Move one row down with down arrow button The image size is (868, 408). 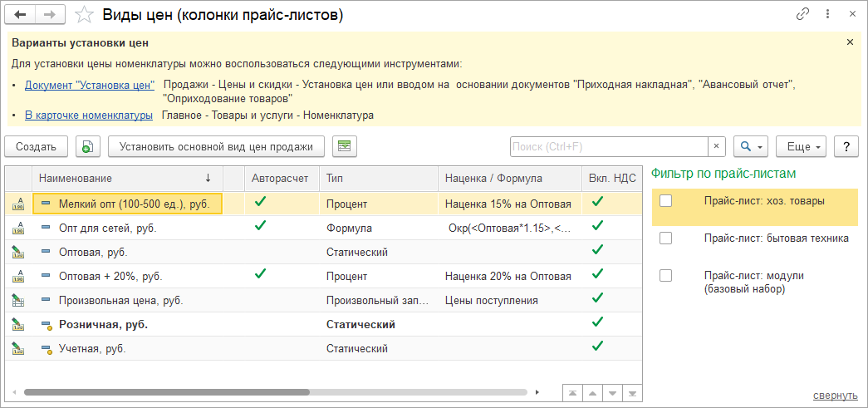click(612, 393)
